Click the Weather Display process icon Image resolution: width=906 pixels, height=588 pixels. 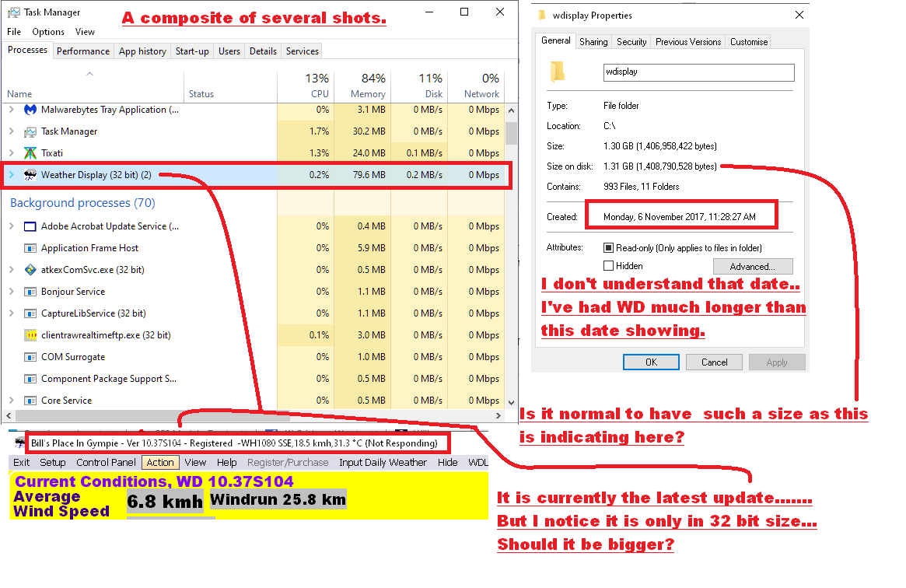point(30,175)
